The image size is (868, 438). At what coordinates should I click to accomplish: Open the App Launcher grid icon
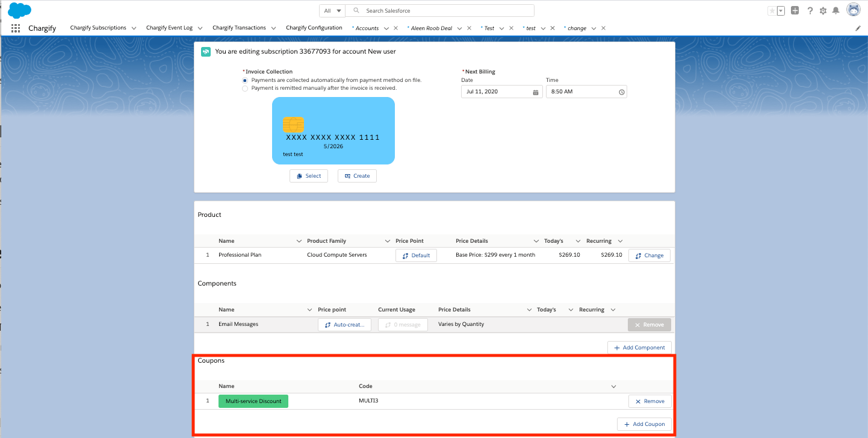pos(16,28)
